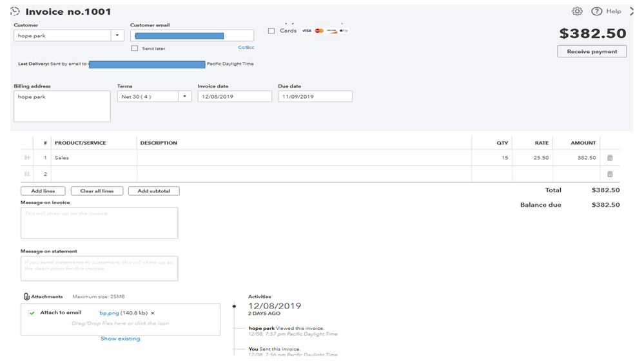The width and height of the screenshot is (644, 362).
Task: Open the Terms Net 30 dropdown
Action: click(185, 97)
